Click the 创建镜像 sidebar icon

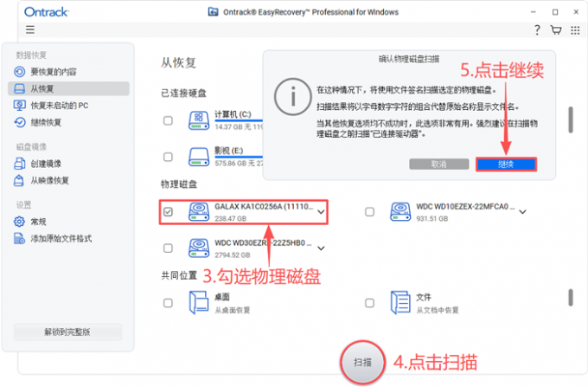point(20,164)
